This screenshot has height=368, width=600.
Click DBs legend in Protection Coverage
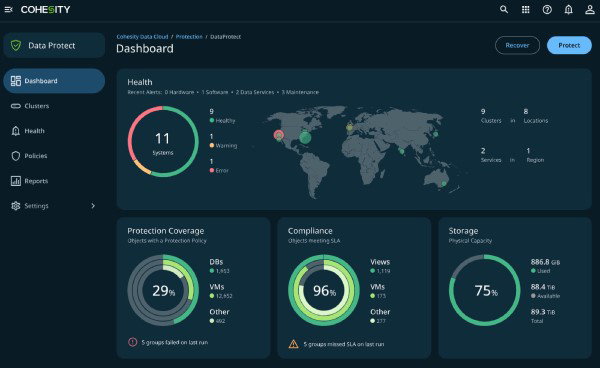[x=219, y=266]
